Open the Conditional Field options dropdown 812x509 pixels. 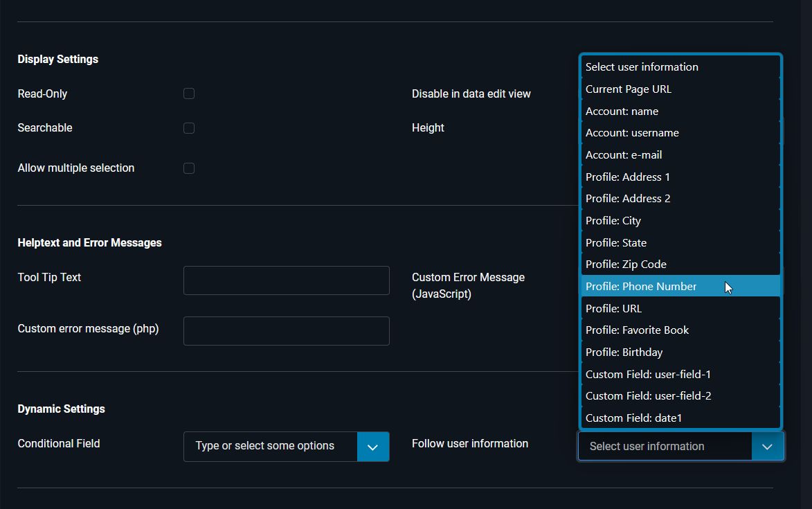(373, 446)
